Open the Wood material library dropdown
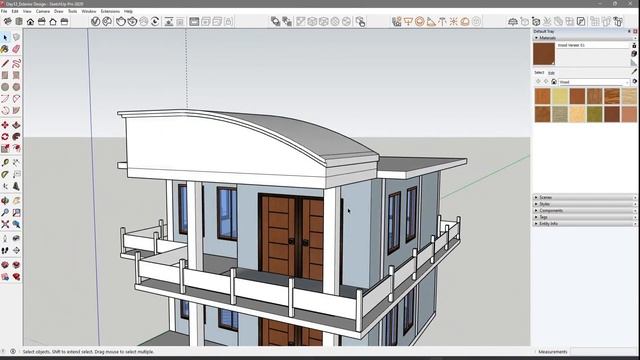The image size is (640, 360). 594,82
